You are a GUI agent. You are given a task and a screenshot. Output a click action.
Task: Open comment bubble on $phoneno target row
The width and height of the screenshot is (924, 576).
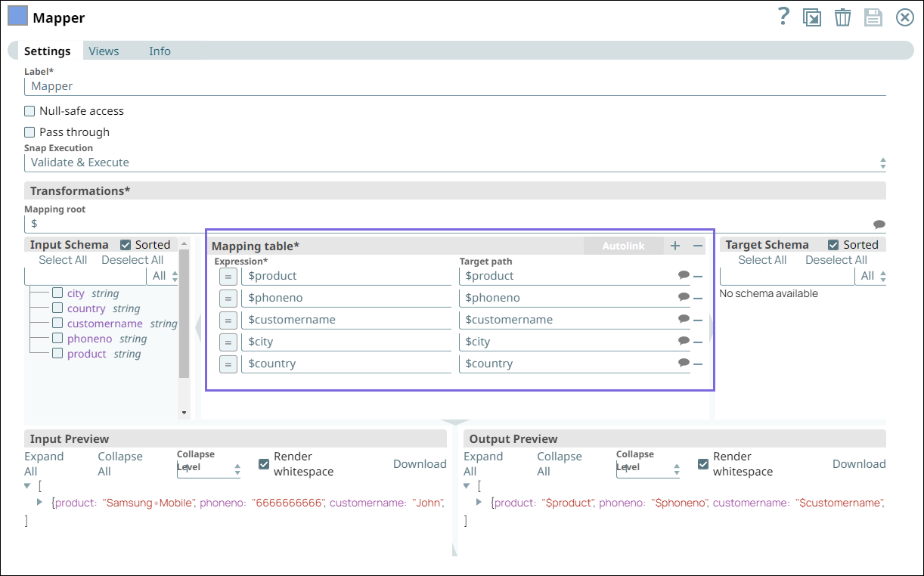pyautogui.click(x=684, y=297)
